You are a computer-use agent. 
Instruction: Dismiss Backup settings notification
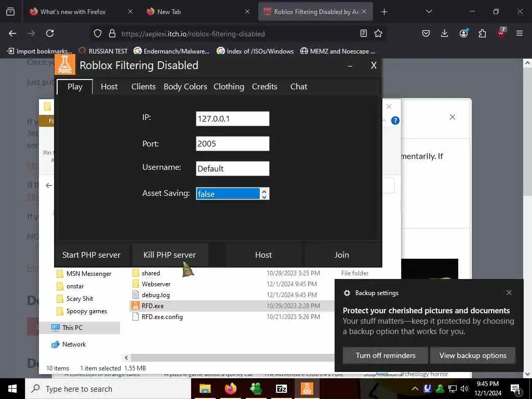[x=509, y=292]
